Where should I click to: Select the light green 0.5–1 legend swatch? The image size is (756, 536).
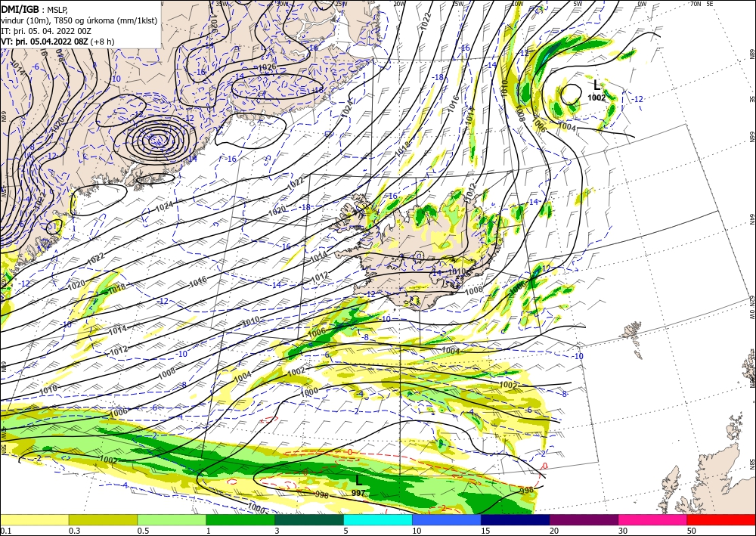pos(172,519)
